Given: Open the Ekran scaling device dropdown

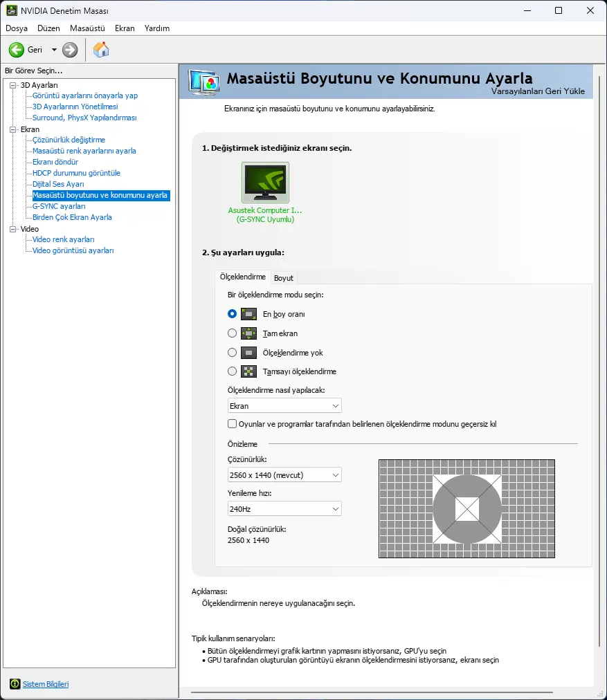Looking at the screenshot, I should [284, 406].
